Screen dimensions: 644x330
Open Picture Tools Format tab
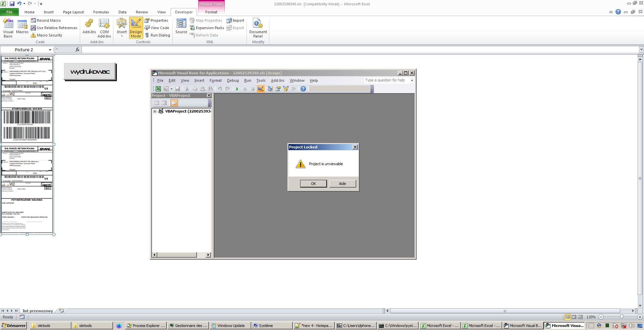click(211, 12)
